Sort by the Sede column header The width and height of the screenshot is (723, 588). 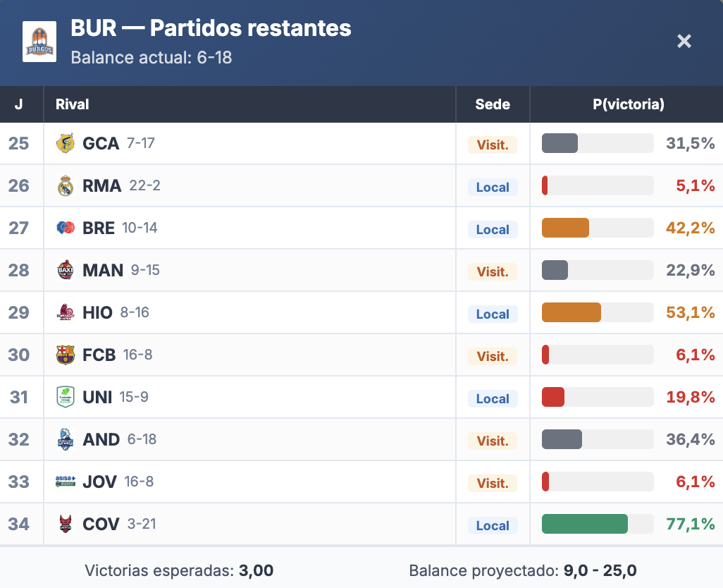493,104
